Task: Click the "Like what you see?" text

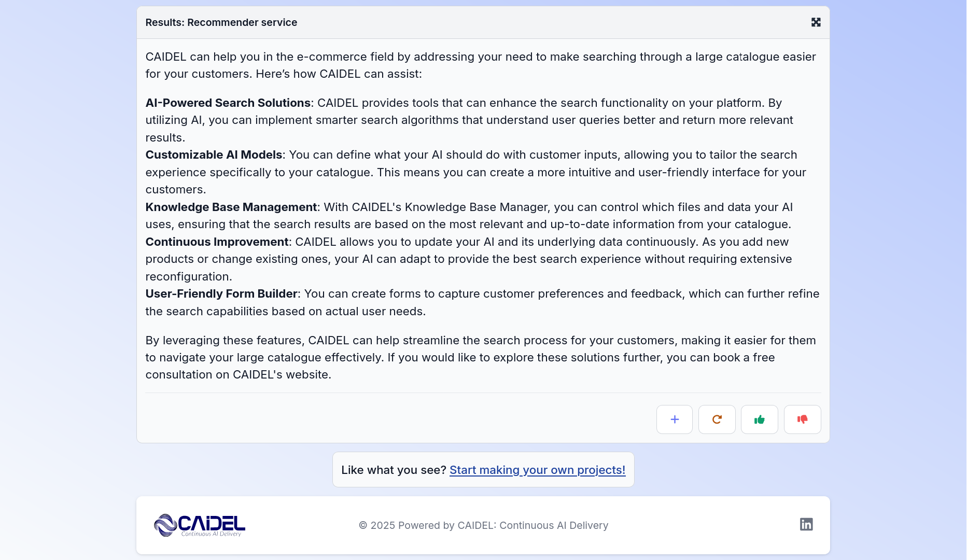Action: [394, 470]
